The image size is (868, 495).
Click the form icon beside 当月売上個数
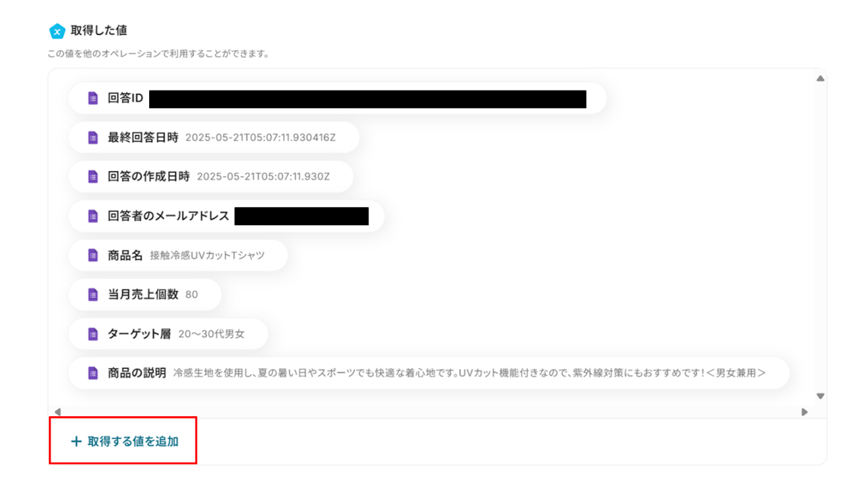tap(93, 295)
